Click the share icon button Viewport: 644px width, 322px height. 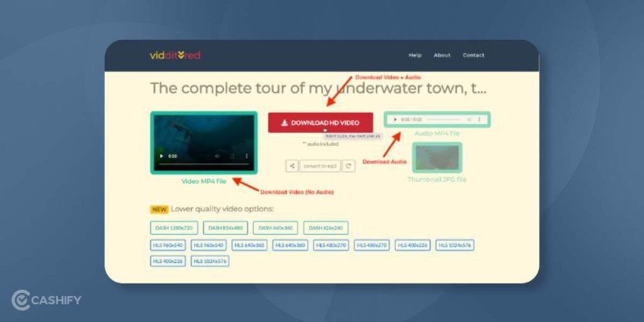(292, 166)
